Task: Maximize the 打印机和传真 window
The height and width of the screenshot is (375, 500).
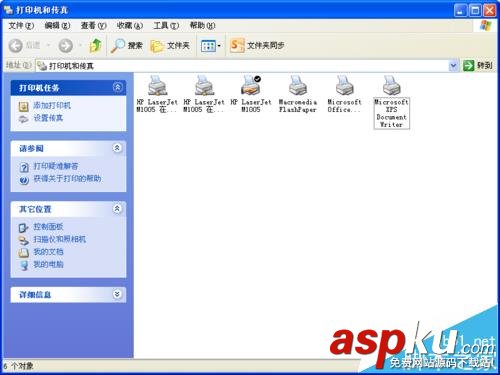Action: [x=475, y=10]
